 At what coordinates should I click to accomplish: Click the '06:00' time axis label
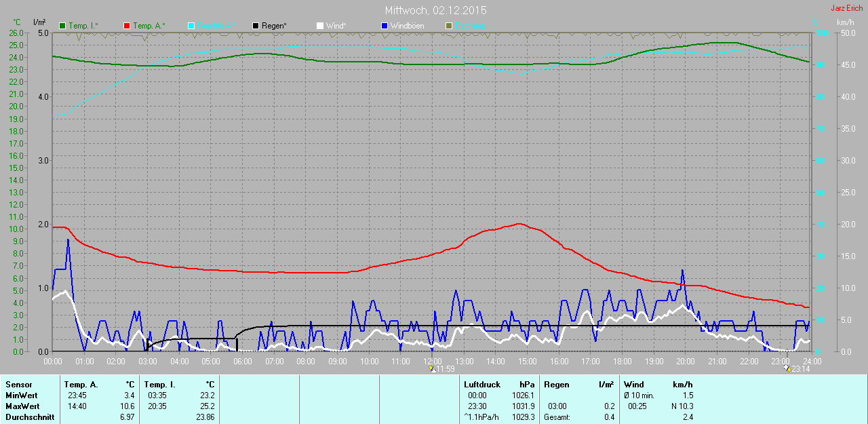click(243, 361)
